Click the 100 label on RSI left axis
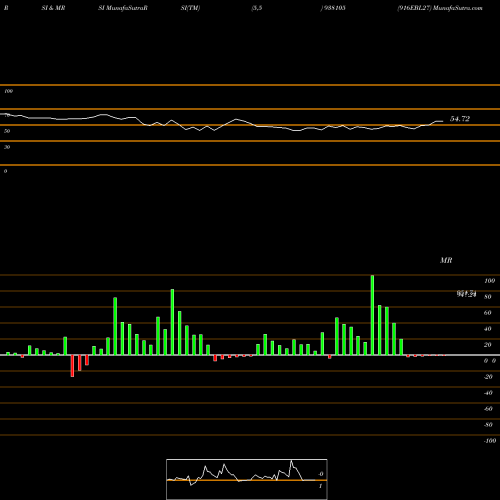This screenshot has height=500, width=500. pyautogui.click(x=8, y=91)
